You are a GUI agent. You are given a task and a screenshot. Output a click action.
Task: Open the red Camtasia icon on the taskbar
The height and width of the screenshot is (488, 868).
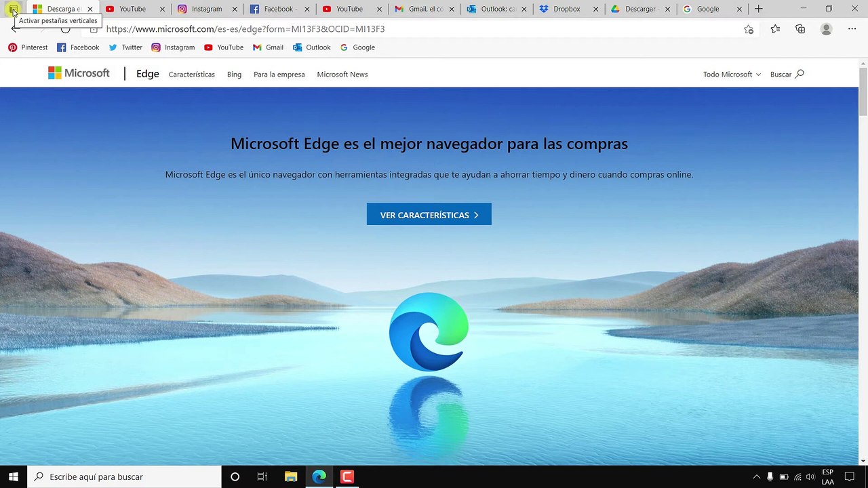347,476
